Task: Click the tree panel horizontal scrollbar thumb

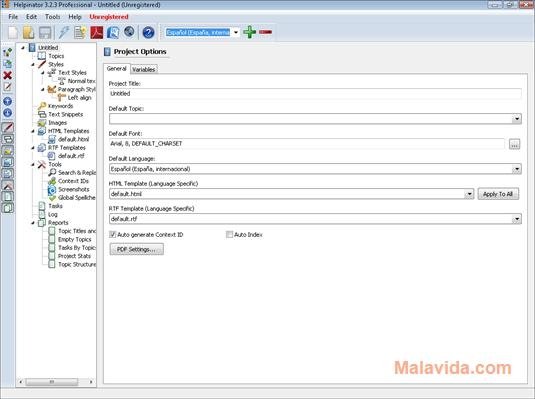Action: 52,382
